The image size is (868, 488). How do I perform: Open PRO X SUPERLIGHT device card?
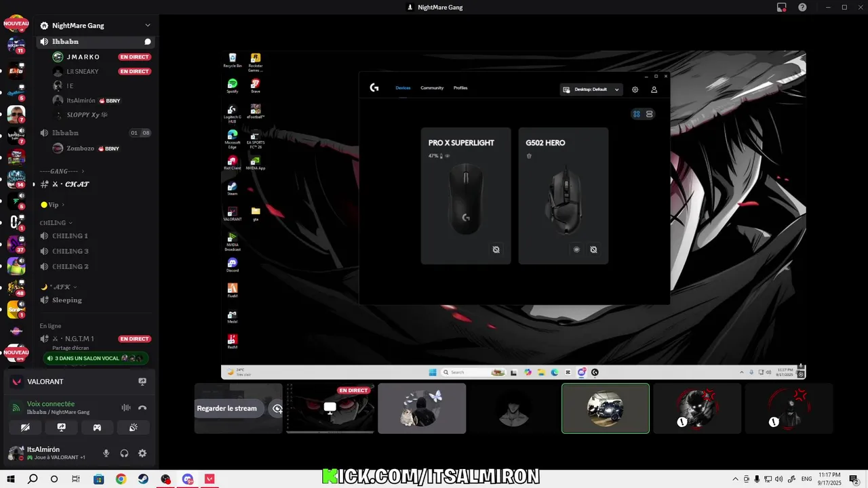click(466, 196)
